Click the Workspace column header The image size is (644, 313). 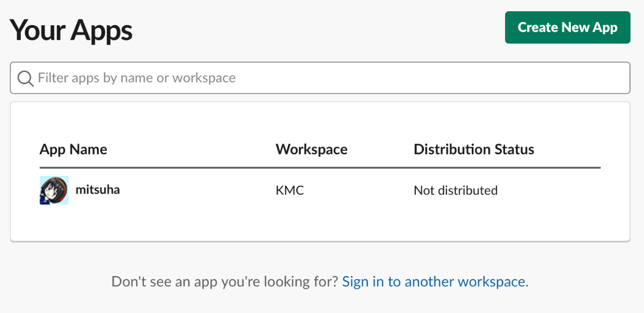click(x=312, y=149)
